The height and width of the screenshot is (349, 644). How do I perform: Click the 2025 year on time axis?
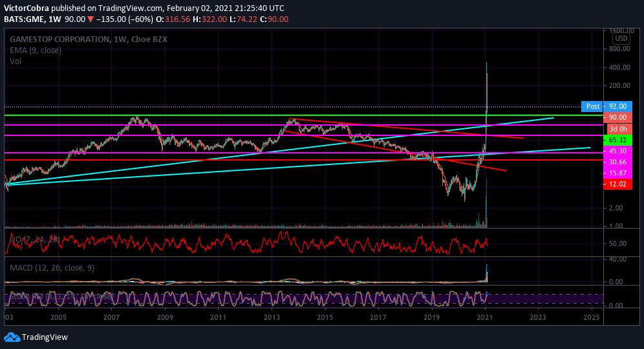tap(592, 317)
